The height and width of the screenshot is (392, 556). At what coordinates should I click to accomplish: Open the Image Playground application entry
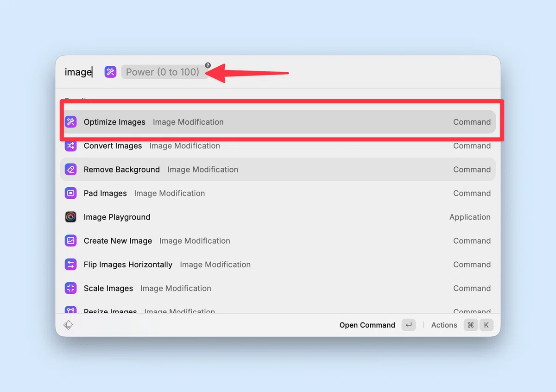click(x=278, y=217)
